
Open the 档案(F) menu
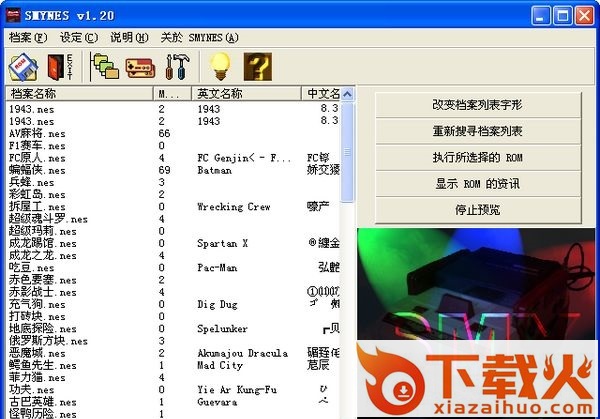28,37
